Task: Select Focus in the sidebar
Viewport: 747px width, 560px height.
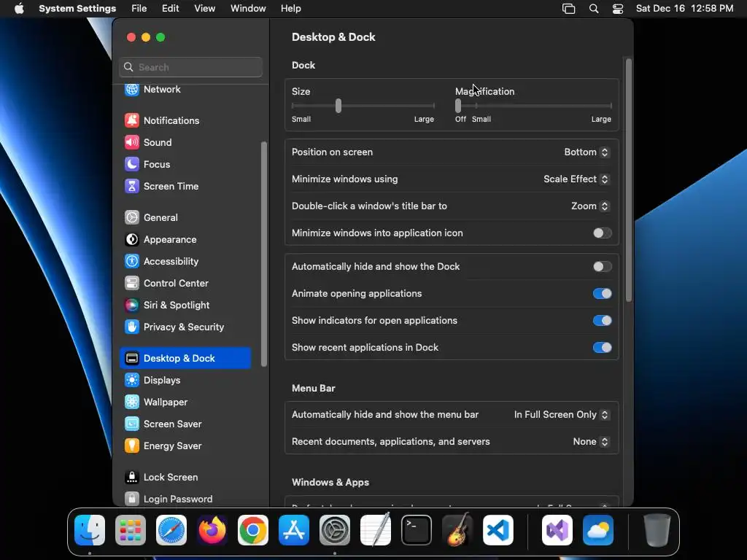Action: tap(185, 164)
